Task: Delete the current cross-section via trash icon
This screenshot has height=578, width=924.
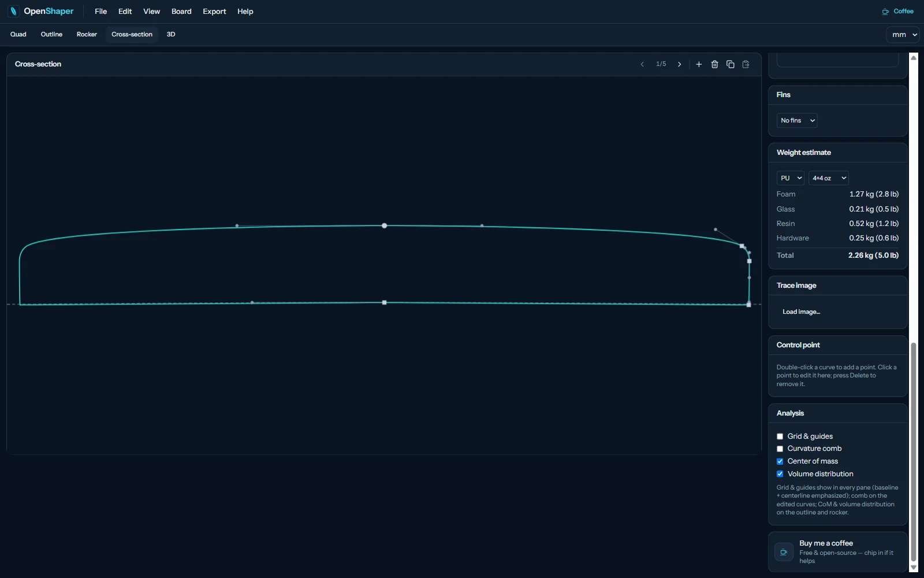Action: click(x=714, y=64)
